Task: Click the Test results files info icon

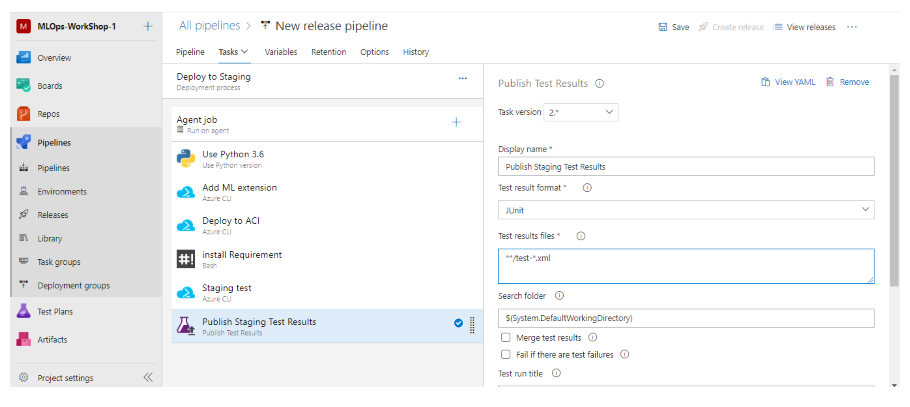Action: [580, 236]
